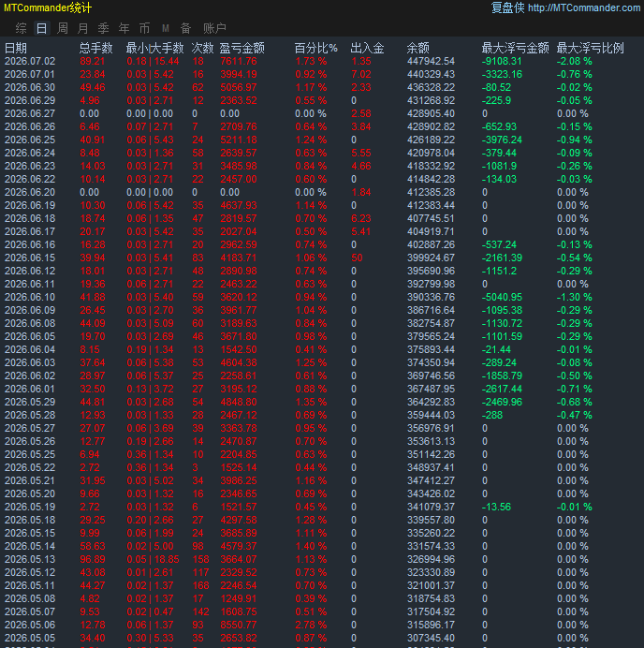Viewport: 644px width, 648px height.
Task: Click the percentage 1.24 %
Action: coord(311,140)
